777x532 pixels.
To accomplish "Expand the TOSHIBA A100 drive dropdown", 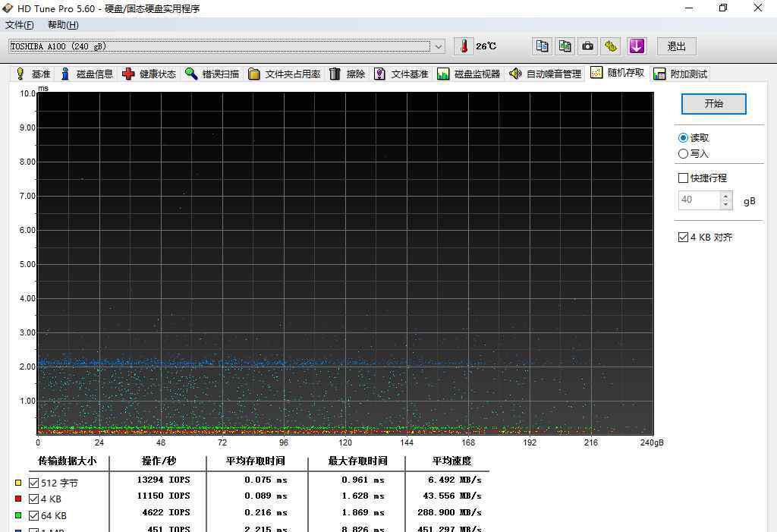I will (x=438, y=46).
